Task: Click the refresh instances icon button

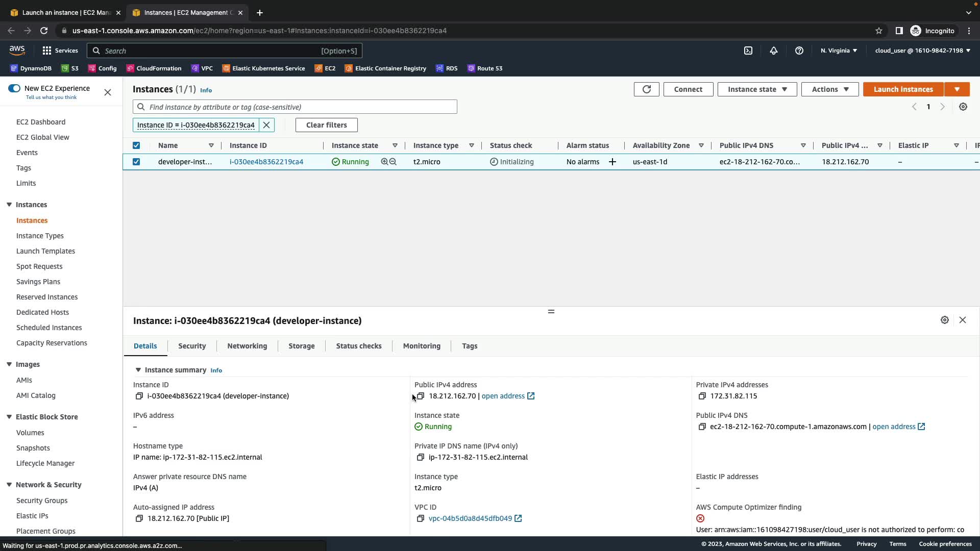Action: point(646,89)
